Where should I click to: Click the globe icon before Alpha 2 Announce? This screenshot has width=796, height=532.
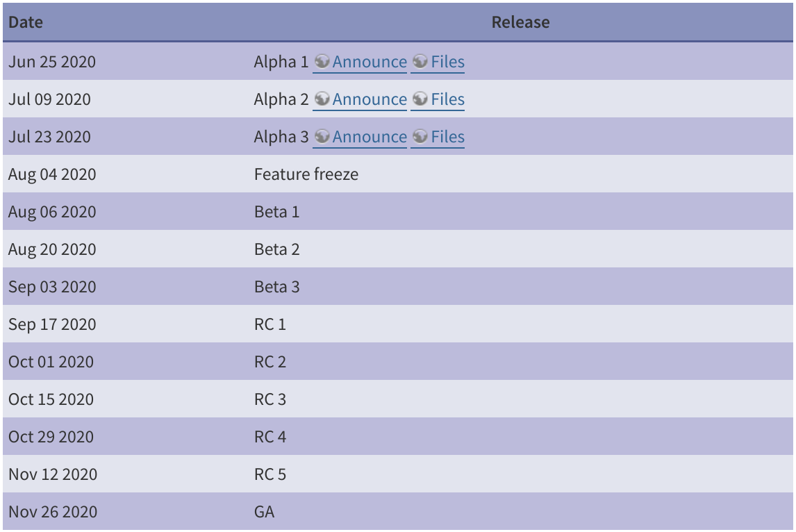321,99
